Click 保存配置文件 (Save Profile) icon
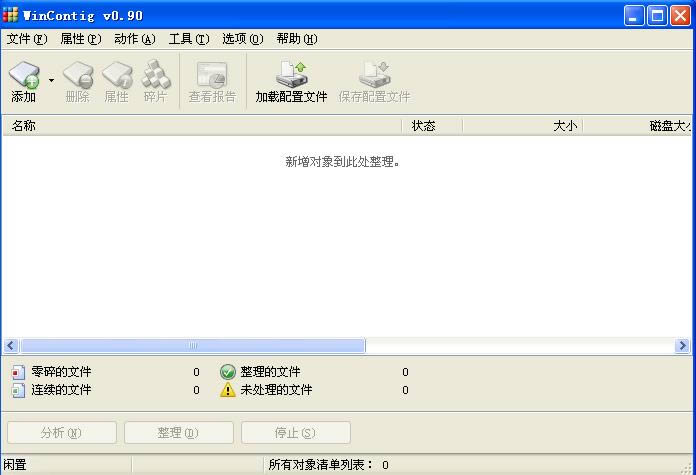 pyautogui.click(x=374, y=76)
